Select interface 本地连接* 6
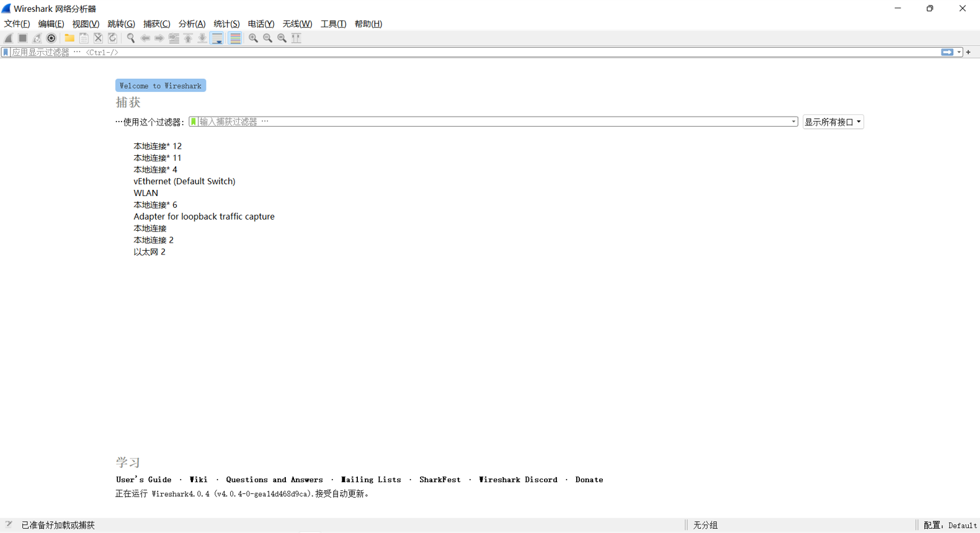Viewport: 980px width, 533px height. pos(155,205)
